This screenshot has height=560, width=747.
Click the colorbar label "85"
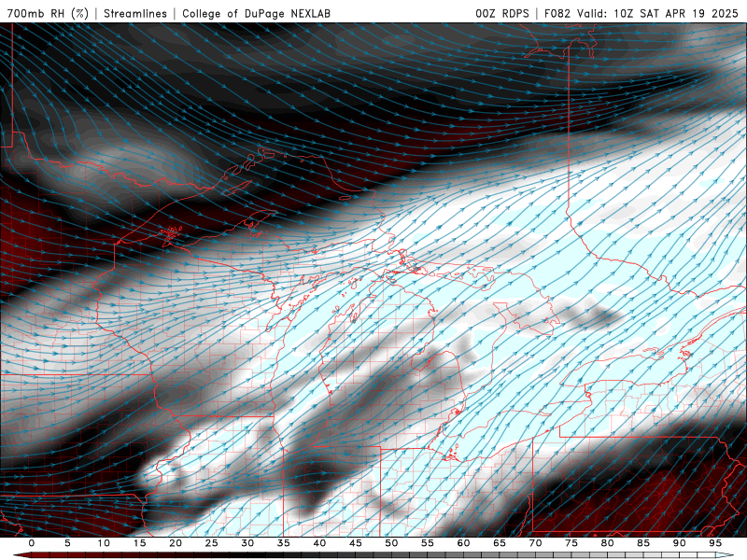pos(643,543)
